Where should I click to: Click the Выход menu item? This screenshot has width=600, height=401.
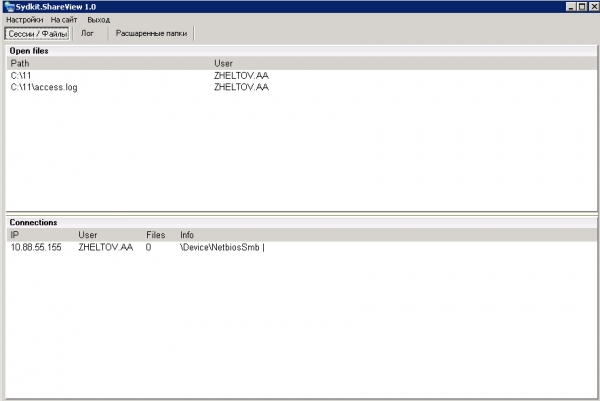tap(98, 20)
